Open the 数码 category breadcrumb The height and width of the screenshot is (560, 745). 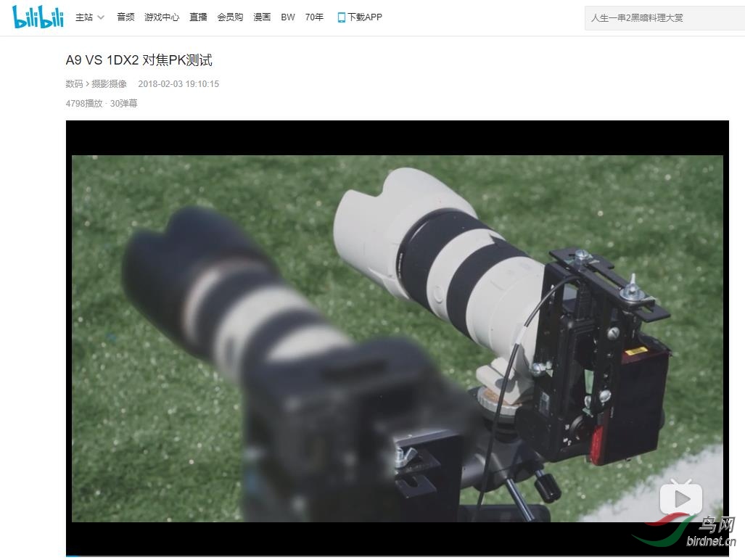pyautogui.click(x=74, y=84)
